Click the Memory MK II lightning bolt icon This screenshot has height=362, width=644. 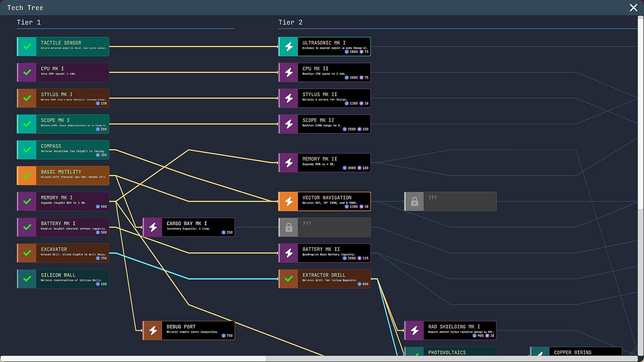point(289,163)
